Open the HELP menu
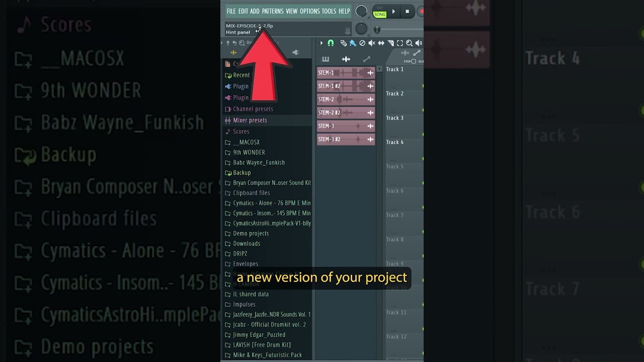Image resolution: width=644 pixels, height=362 pixels. point(344,11)
